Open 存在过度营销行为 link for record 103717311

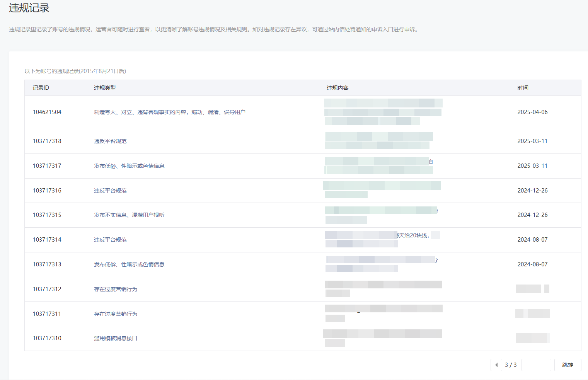pyautogui.click(x=116, y=314)
